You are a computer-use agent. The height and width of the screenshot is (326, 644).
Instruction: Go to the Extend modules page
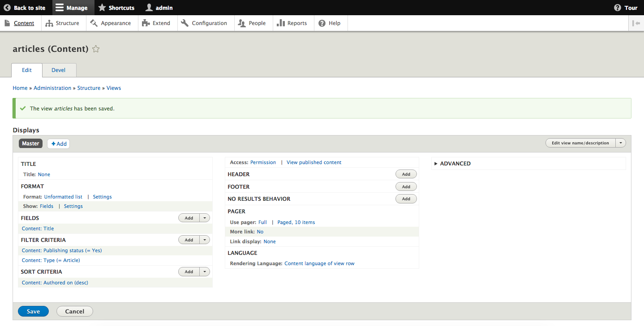point(156,23)
